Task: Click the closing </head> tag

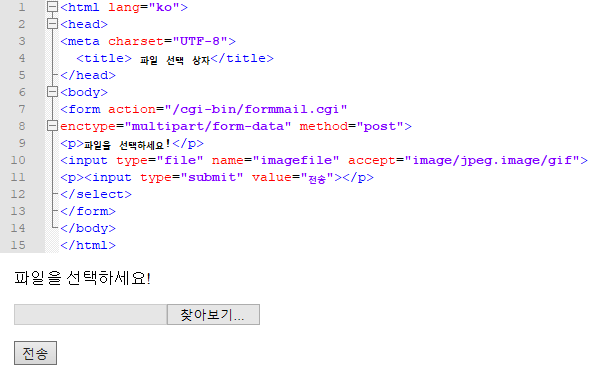Action: [x=88, y=75]
